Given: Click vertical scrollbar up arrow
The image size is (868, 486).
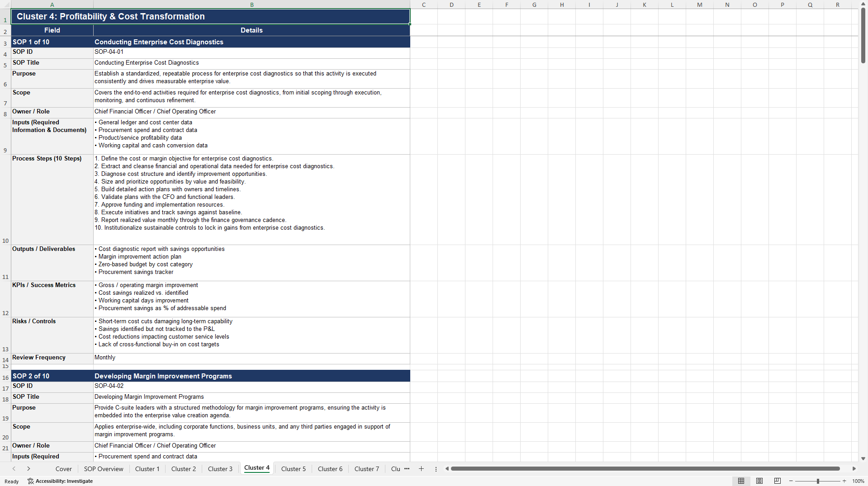Looking at the screenshot, I should tap(863, 4).
